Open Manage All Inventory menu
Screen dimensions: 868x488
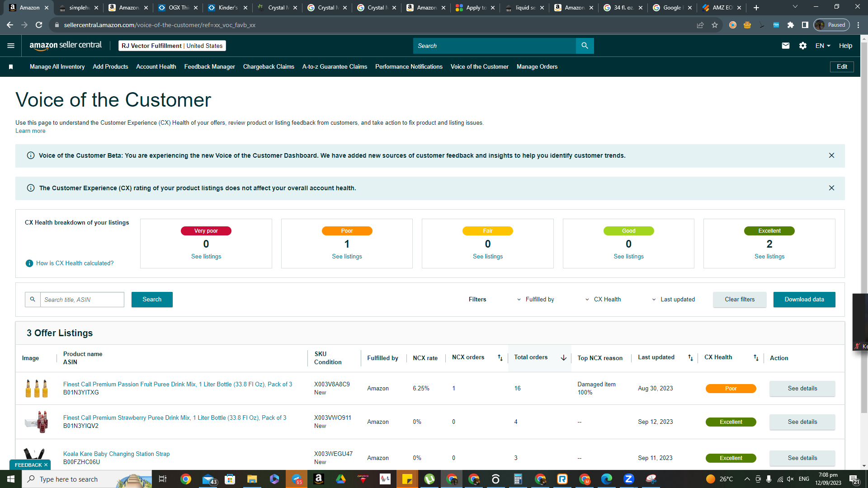(x=57, y=67)
